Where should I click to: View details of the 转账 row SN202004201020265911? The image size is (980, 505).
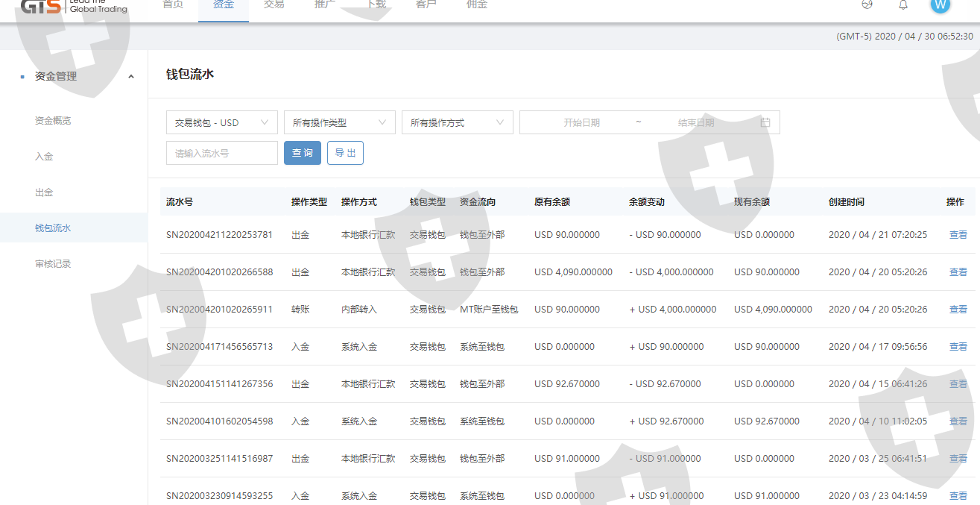click(x=958, y=310)
